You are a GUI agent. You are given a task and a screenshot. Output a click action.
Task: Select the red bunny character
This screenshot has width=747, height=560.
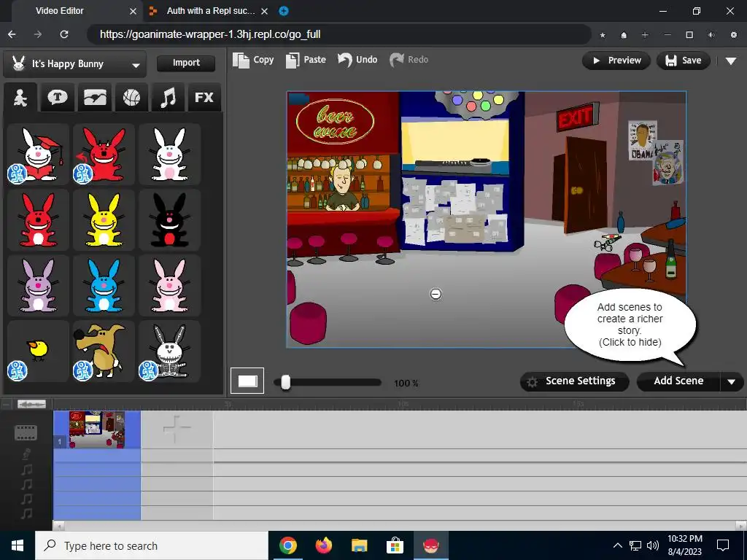click(x=38, y=220)
